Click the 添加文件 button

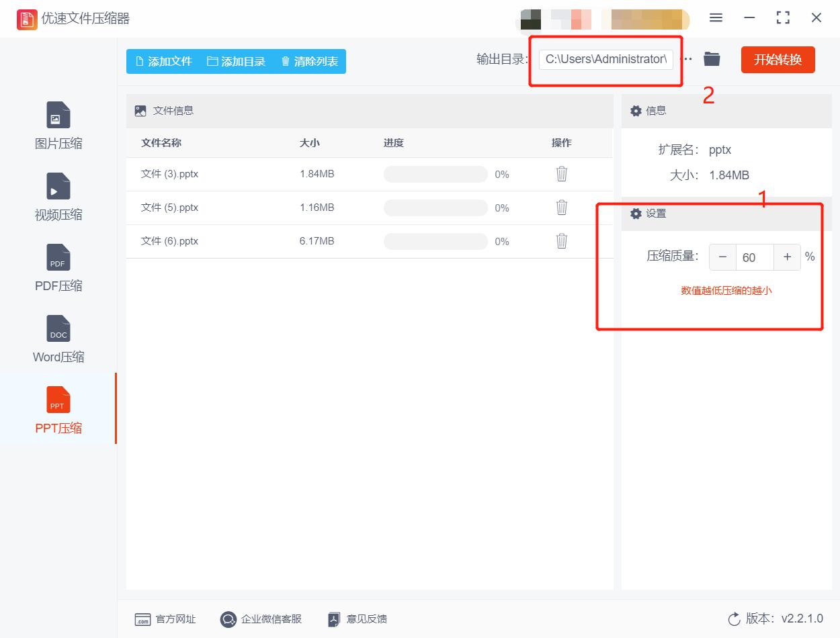(x=163, y=61)
